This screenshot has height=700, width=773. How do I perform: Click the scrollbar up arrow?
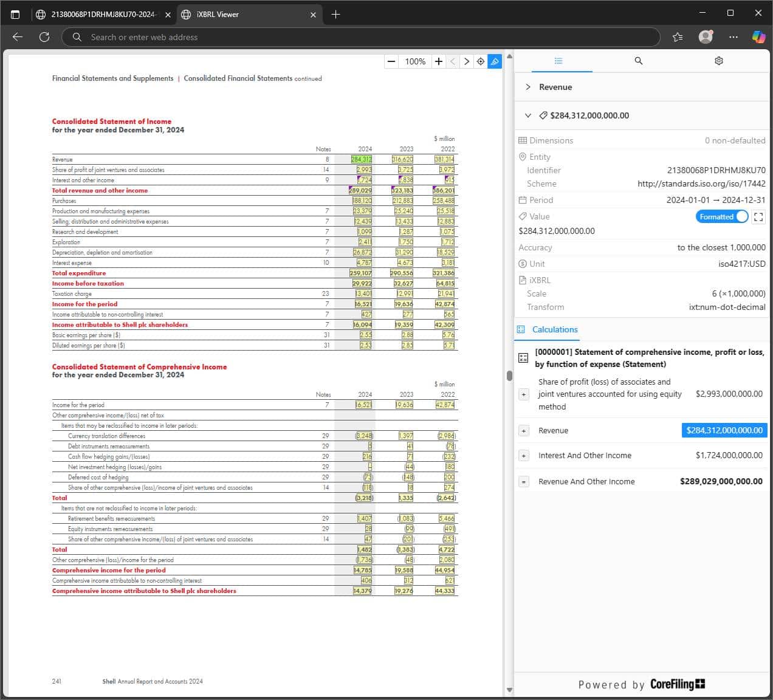tap(509, 57)
